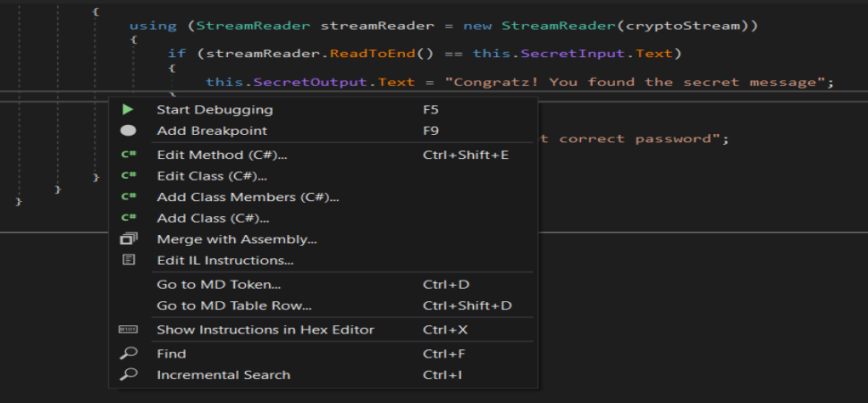Click the Add Breakpoint circle icon
The image size is (868, 403).
[128, 130]
